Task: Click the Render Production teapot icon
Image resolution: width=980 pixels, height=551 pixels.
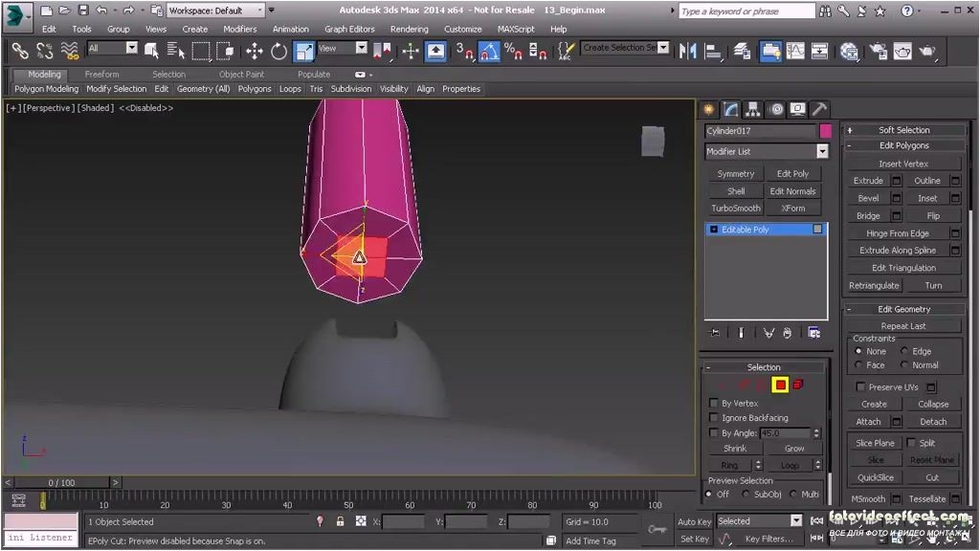Action: click(x=927, y=52)
